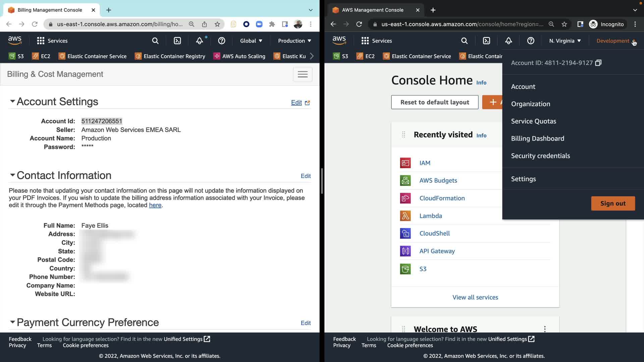Screen dimensions: 644x362
Task: Click the notifications bell in right console
Action: click(508, 41)
